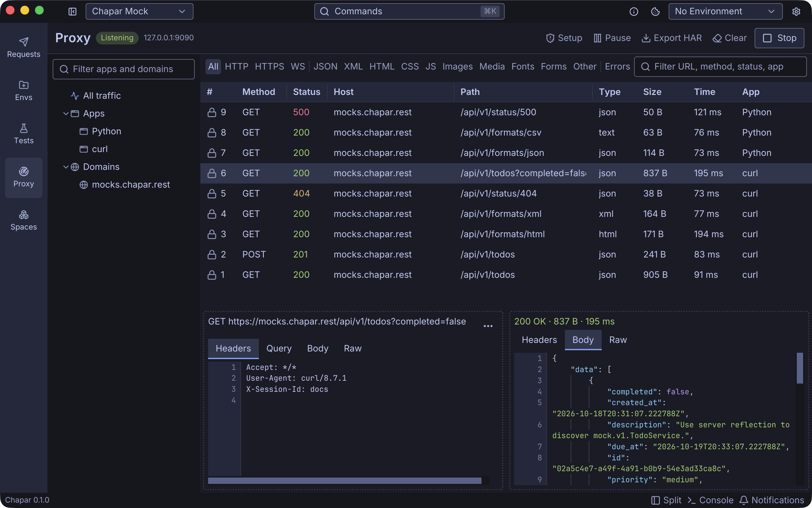Open the Chapar Mock workspace dropdown
The width and height of the screenshot is (812, 508).
tap(139, 11)
